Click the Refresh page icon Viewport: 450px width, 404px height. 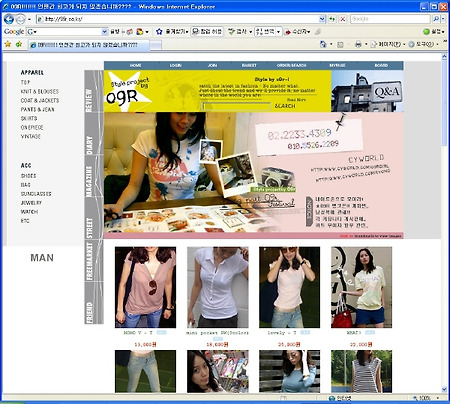coord(332,19)
